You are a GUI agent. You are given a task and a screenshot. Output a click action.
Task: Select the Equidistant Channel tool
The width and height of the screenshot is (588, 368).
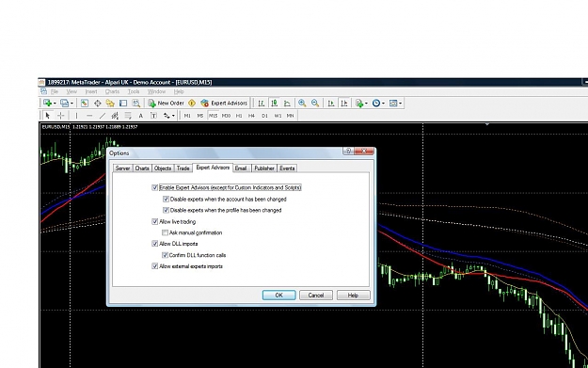[115, 116]
